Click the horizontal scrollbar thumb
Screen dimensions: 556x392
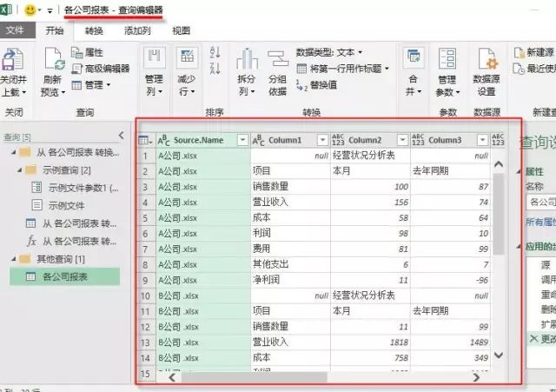coord(254,377)
